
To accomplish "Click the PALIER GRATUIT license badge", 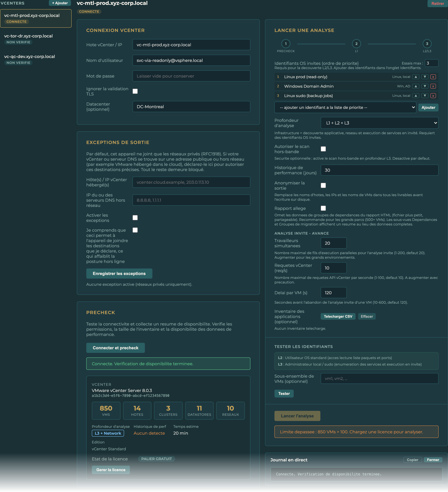I will point(156,459).
